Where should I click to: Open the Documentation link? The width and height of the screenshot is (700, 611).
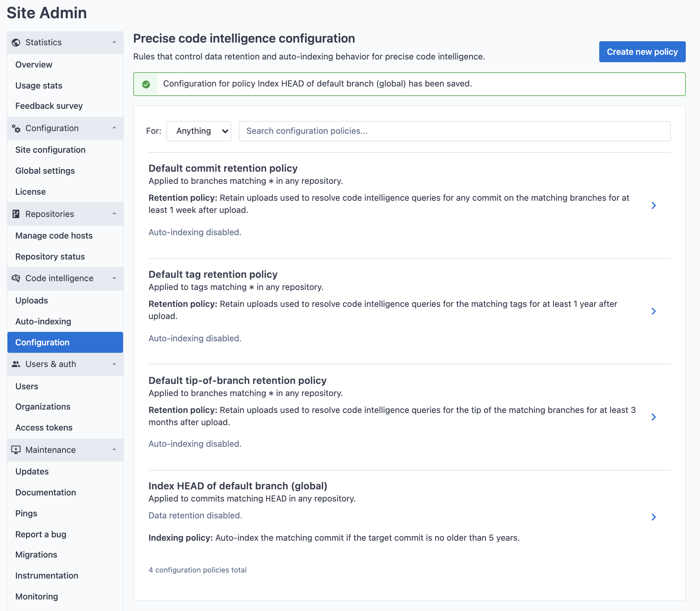coord(46,492)
